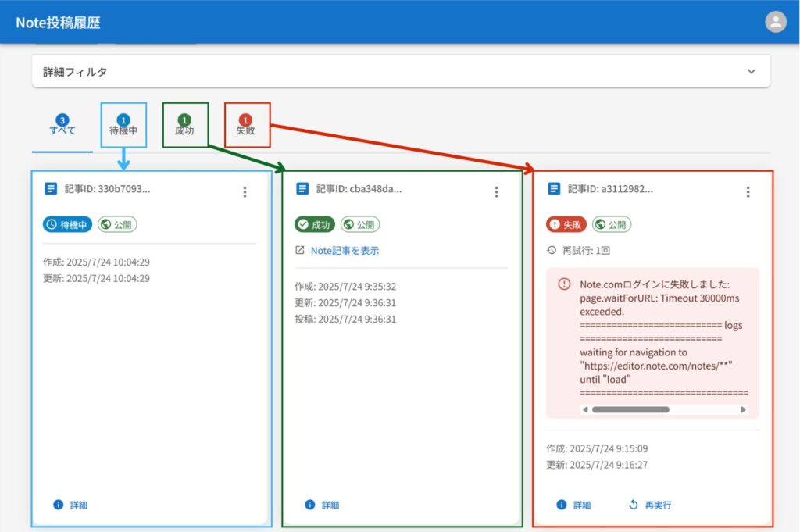Screen dimensions: 800x532
Task: Click 再実行 button on failed article
Action: pyautogui.click(x=650, y=505)
